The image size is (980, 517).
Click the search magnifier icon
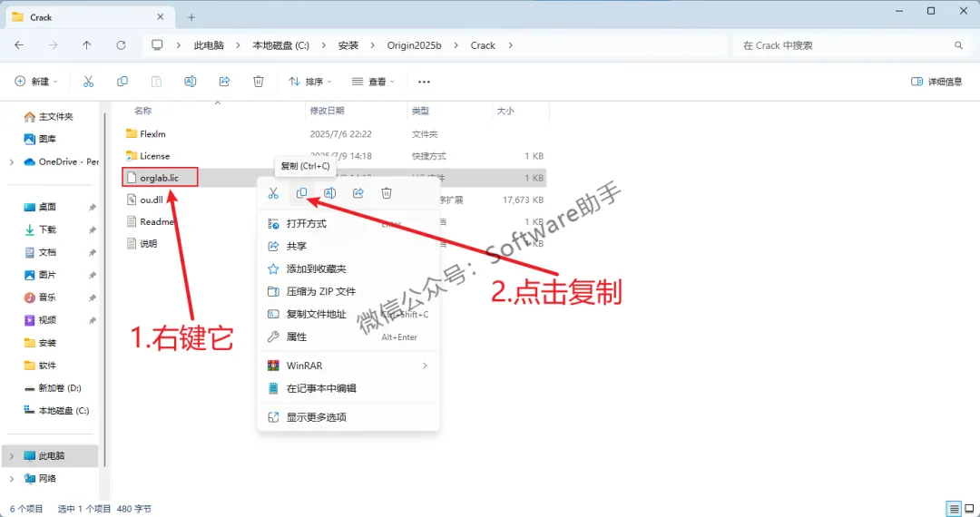(x=958, y=45)
